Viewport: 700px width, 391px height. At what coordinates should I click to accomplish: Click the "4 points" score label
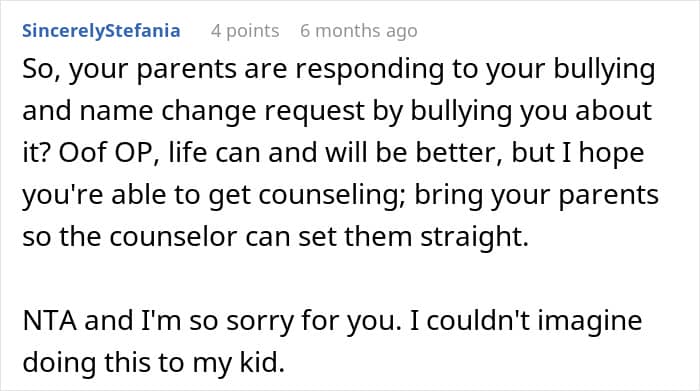point(245,31)
